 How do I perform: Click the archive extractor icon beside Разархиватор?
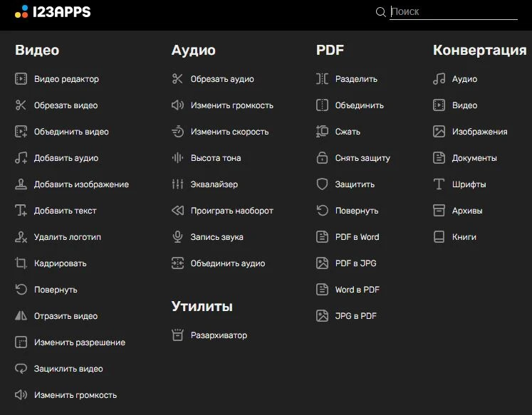tap(177, 335)
